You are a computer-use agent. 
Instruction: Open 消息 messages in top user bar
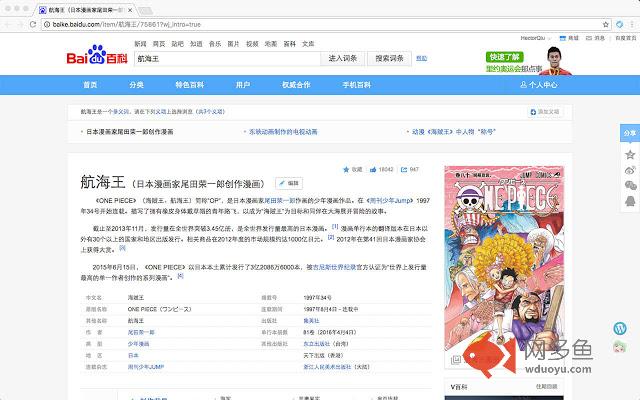tap(595, 38)
